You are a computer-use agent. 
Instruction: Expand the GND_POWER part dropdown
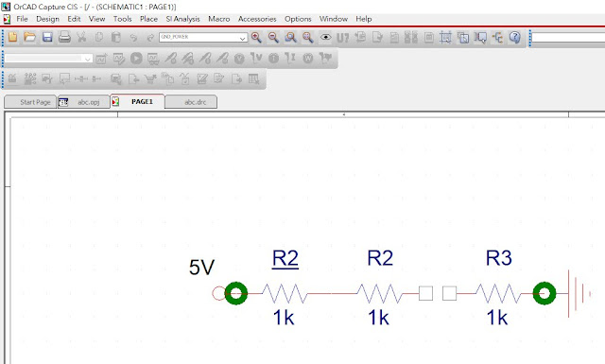point(242,38)
